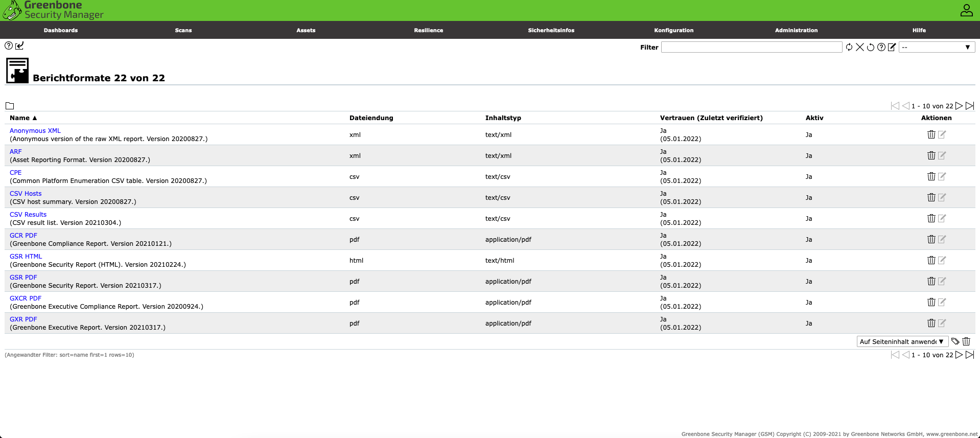Open the CSV Hosts link

tap(26, 194)
